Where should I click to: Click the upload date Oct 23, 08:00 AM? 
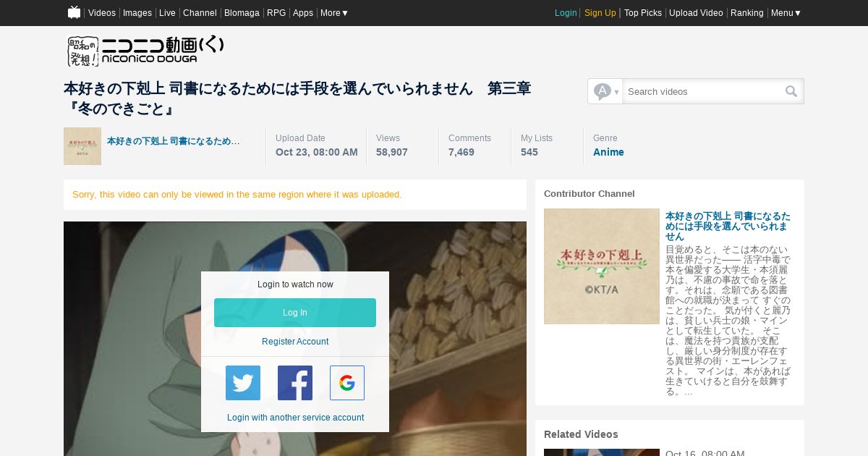click(317, 152)
